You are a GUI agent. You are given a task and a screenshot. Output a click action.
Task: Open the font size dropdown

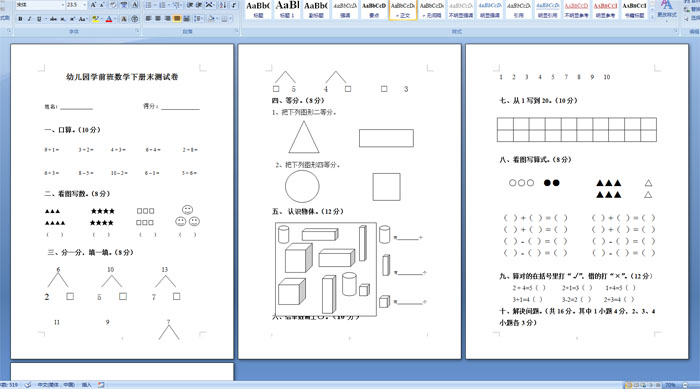[x=85, y=5]
